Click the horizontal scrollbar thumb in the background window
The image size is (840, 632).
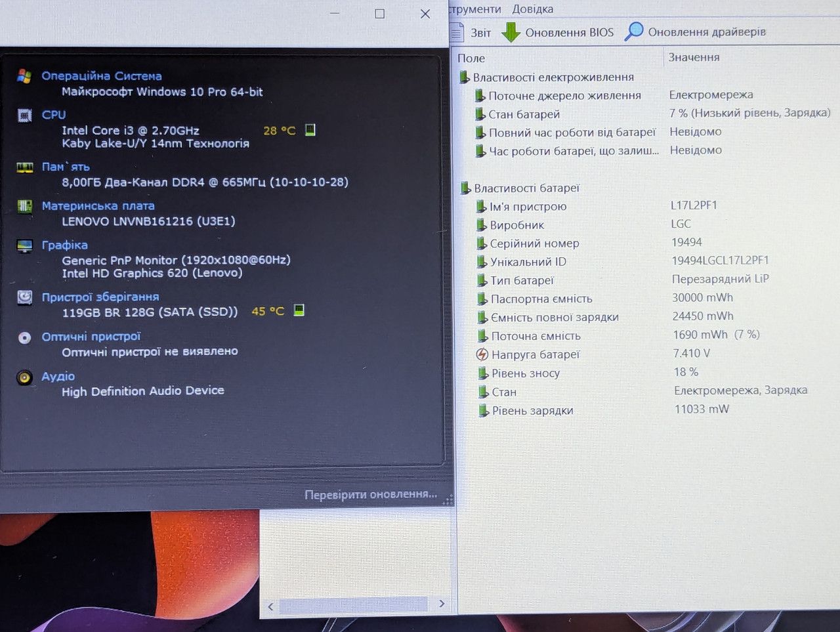354,605
